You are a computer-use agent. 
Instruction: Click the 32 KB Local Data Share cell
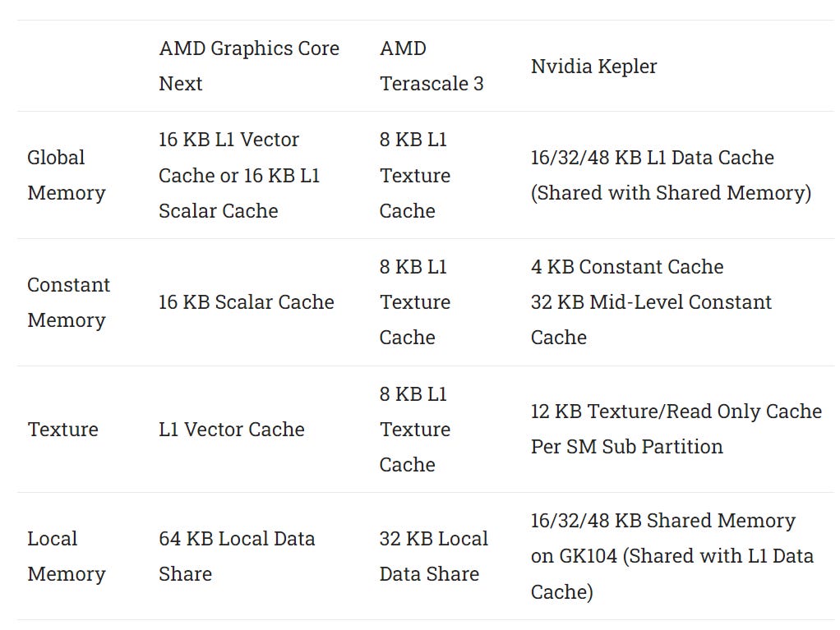pyautogui.click(x=434, y=556)
